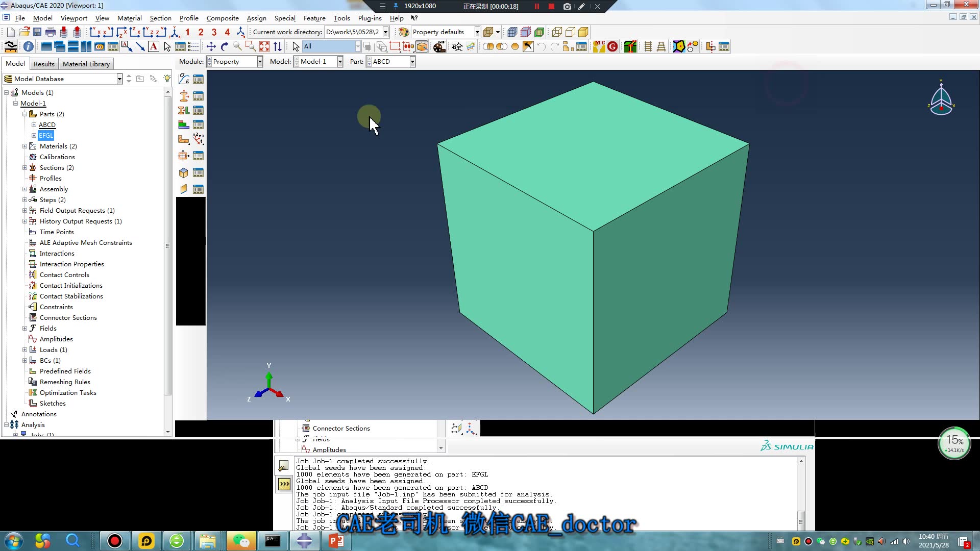The width and height of the screenshot is (980, 551).
Task: Select Loads (1) in model tree
Action: tap(53, 349)
